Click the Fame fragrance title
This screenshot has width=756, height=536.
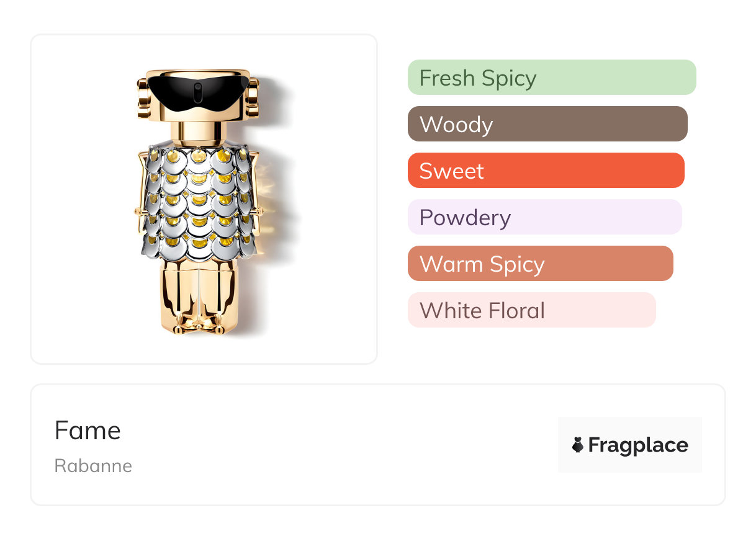click(88, 431)
